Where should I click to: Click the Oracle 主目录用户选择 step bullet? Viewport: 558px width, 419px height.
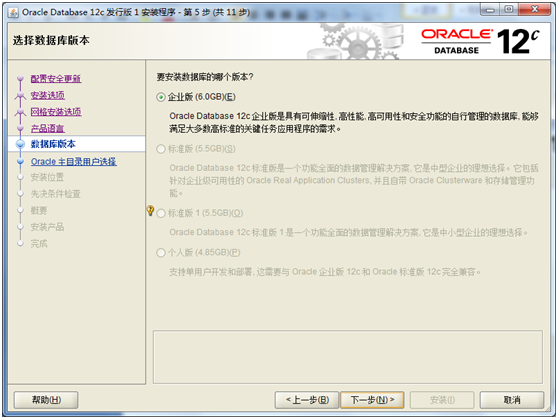click(x=20, y=162)
